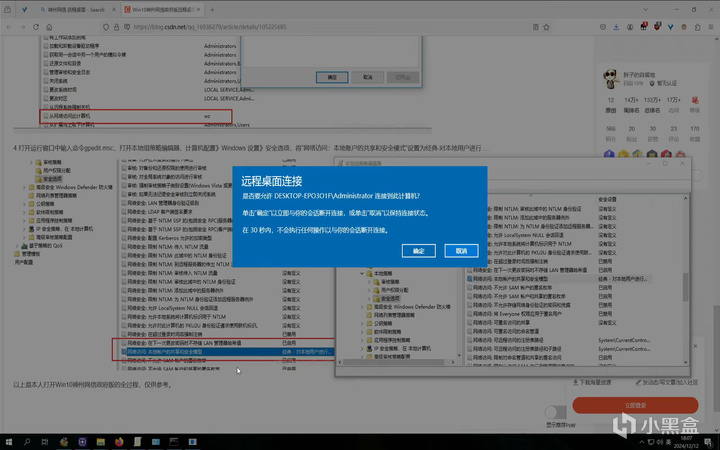Select 网络列表管理器策略 in policy editor window
720x450 pixels.
tap(394, 315)
